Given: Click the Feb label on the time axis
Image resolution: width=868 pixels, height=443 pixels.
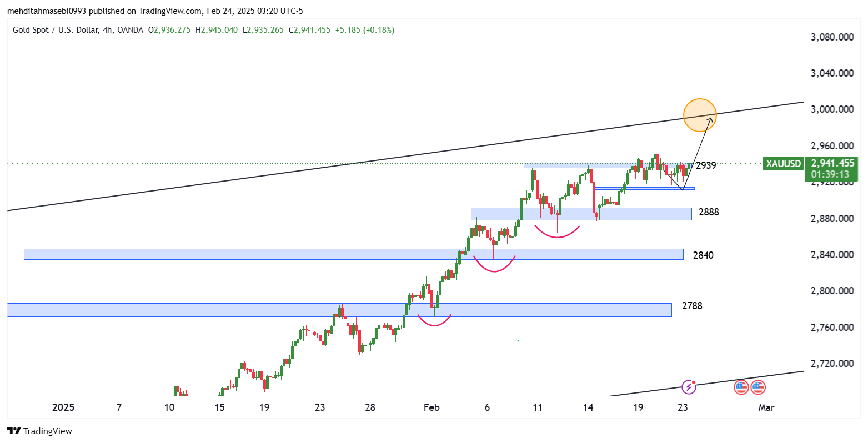Looking at the screenshot, I should 432,407.
